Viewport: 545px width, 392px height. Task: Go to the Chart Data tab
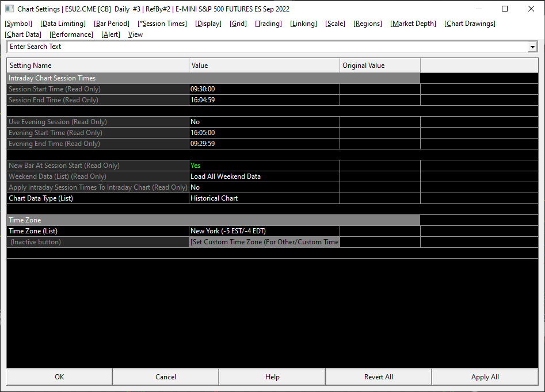23,34
